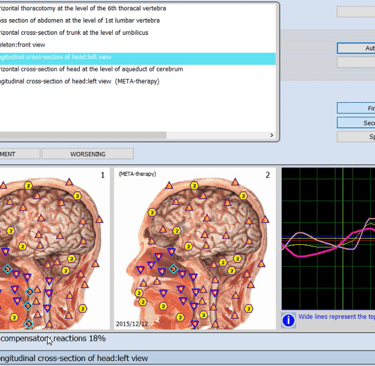Viewport: 375px width, 366px height.
Task: Click the partially visible Fir button
Action: (x=356, y=108)
